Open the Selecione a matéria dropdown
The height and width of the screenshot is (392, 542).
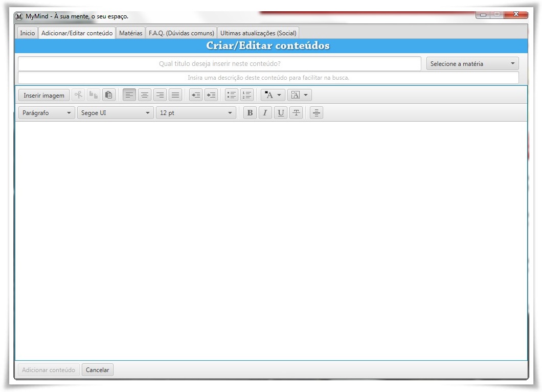(472, 63)
